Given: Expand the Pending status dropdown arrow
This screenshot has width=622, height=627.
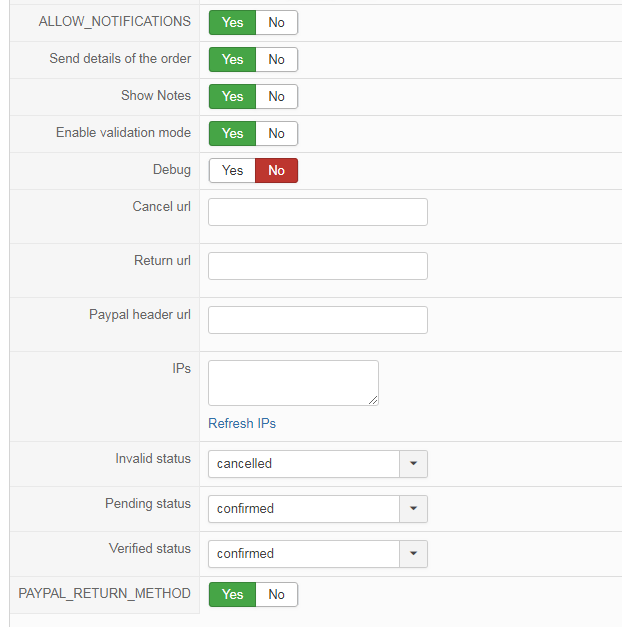Looking at the screenshot, I should 413,509.
